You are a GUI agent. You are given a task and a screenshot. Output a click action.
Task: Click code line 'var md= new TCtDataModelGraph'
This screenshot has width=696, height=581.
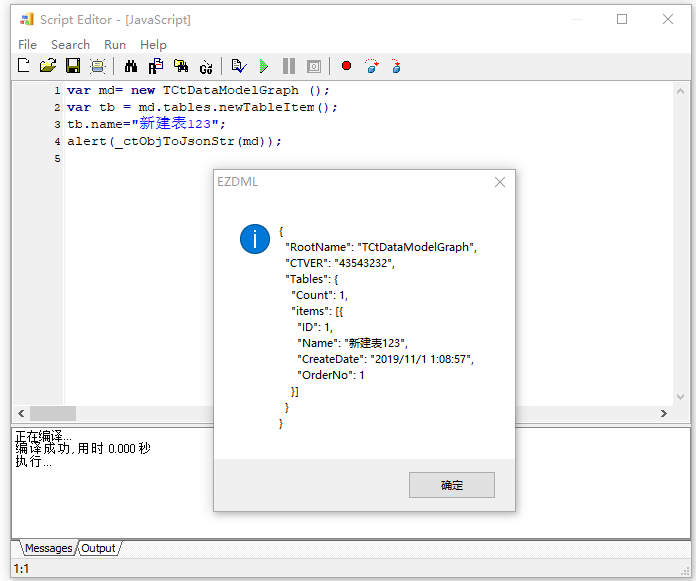[198, 91]
